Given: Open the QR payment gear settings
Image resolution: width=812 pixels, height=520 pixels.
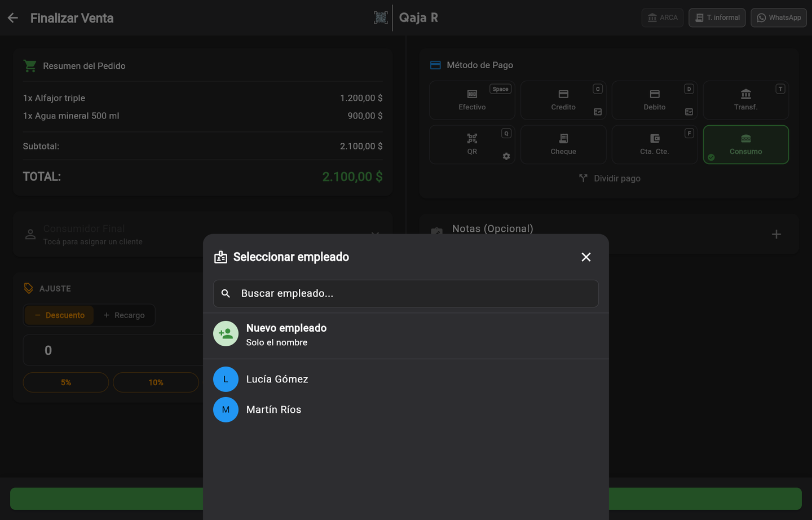Looking at the screenshot, I should coord(506,156).
